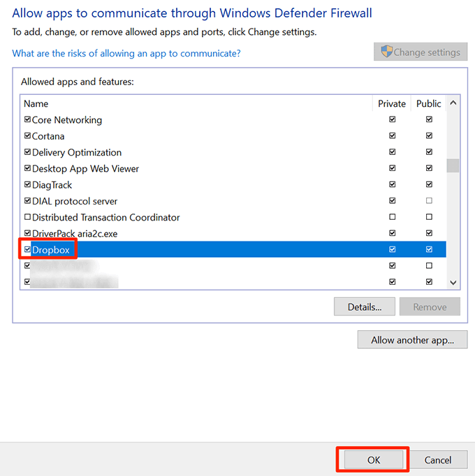Click the Remove button
This screenshot has height=476, width=475.
pos(430,306)
